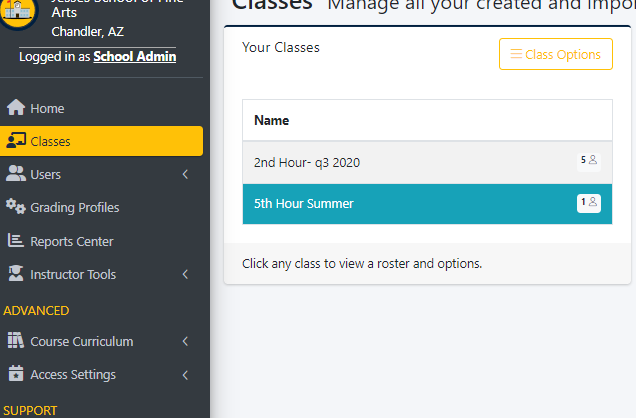Click the Classes presenter icon
Viewport: 636px width, 418px height.
pos(16,140)
